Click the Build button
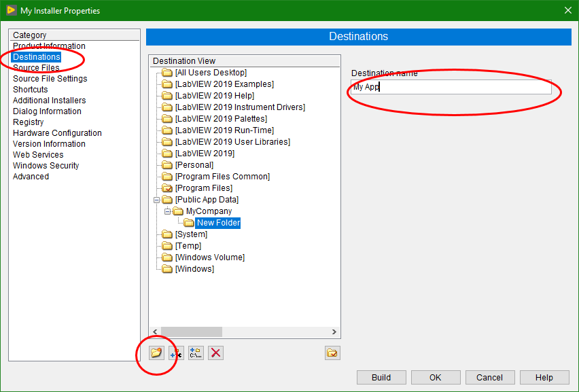Viewport: 579px width, 392px height. 381,377
